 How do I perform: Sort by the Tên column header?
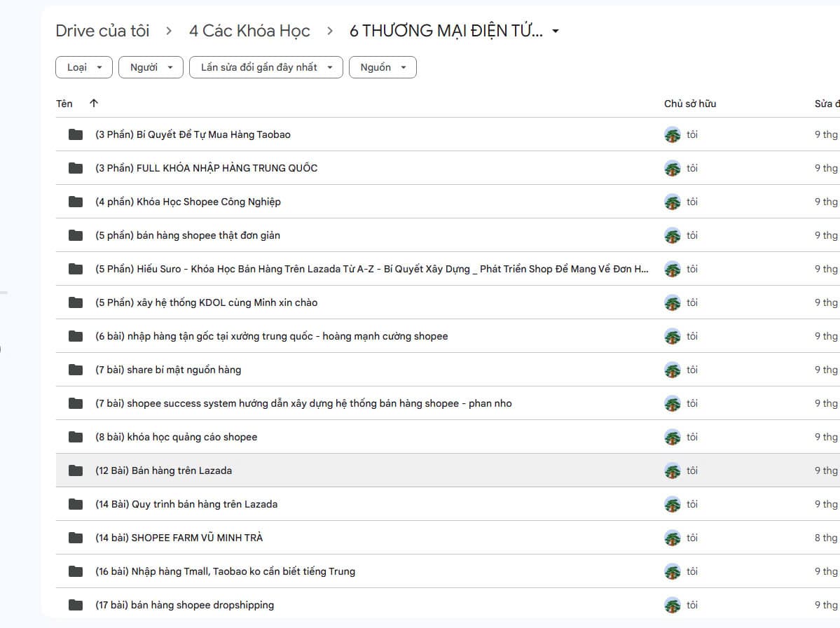tap(64, 104)
